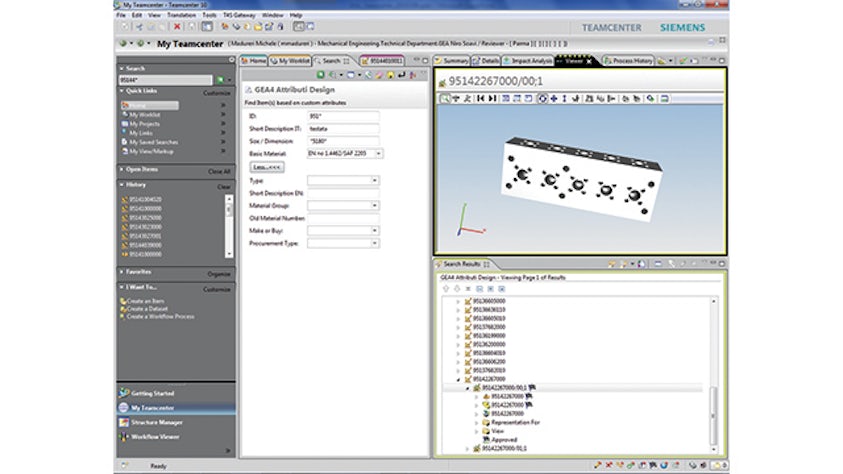Jump to last frame in Viewer toolbar

(x=492, y=98)
